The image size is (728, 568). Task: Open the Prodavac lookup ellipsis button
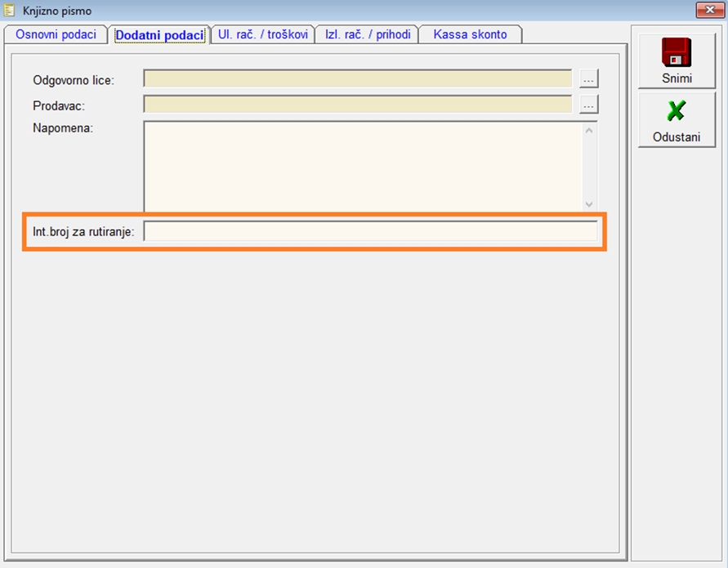point(589,105)
